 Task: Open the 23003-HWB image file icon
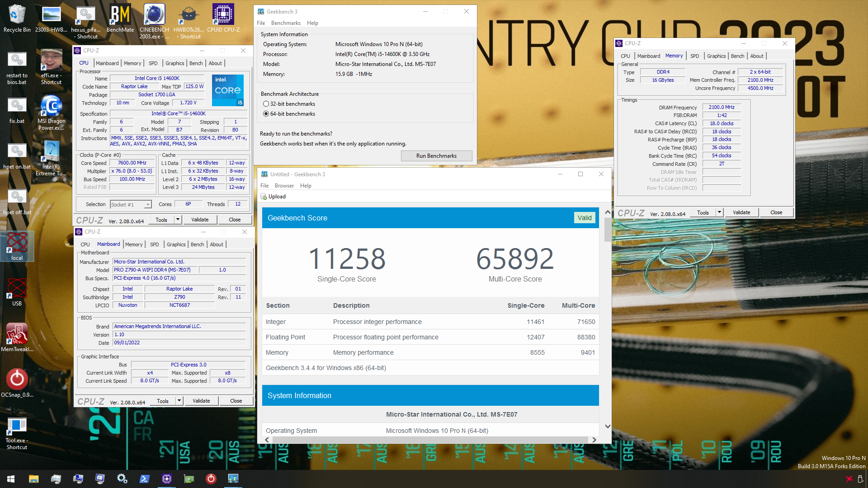[x=51, y=18]
